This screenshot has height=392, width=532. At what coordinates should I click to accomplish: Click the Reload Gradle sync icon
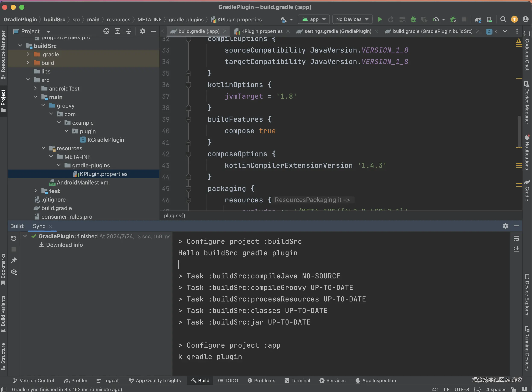pos(13,238)
